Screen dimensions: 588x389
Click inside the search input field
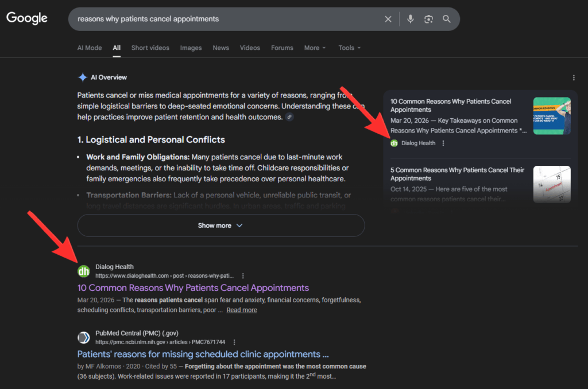(230, 19)
